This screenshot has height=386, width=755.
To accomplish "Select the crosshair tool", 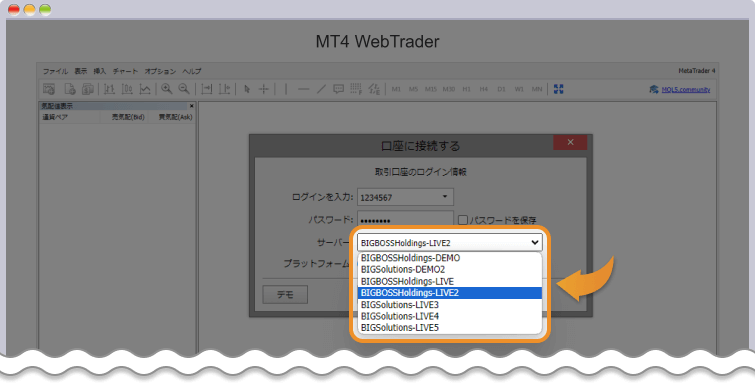I will point(264,89).
